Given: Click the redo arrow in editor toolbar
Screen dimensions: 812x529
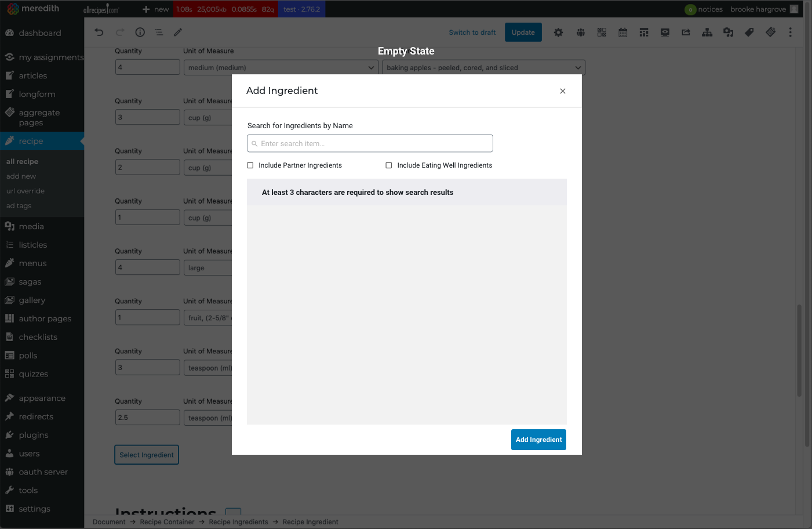Looking at the screenshot, I should click(x=120, y=32).
